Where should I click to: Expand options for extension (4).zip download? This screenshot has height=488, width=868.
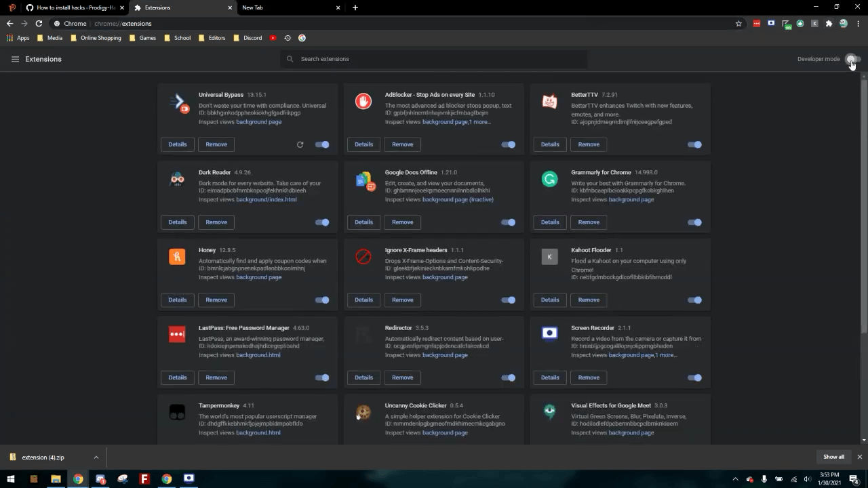96,457
